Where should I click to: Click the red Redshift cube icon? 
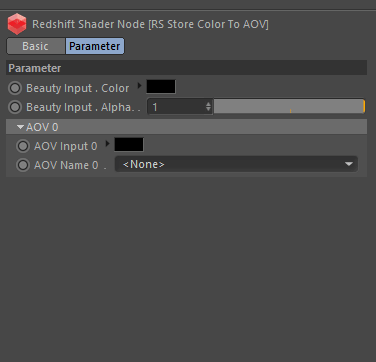pos(17,24)
